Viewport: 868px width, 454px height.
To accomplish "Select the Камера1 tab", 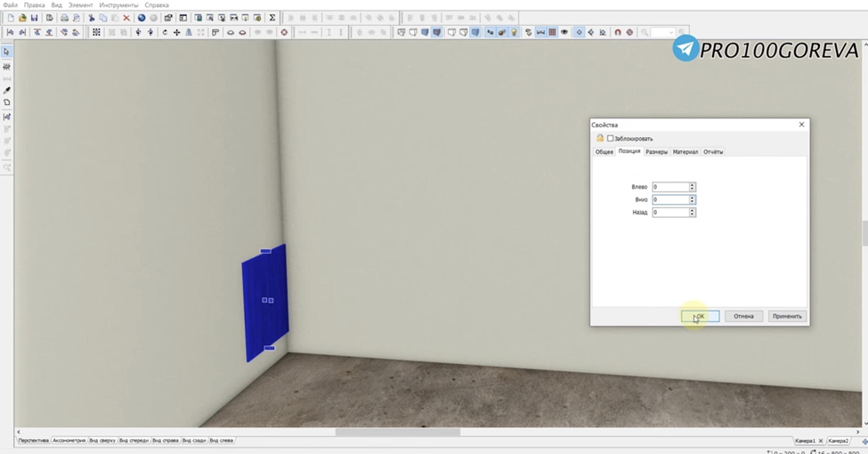I will (x=806, y=441).
